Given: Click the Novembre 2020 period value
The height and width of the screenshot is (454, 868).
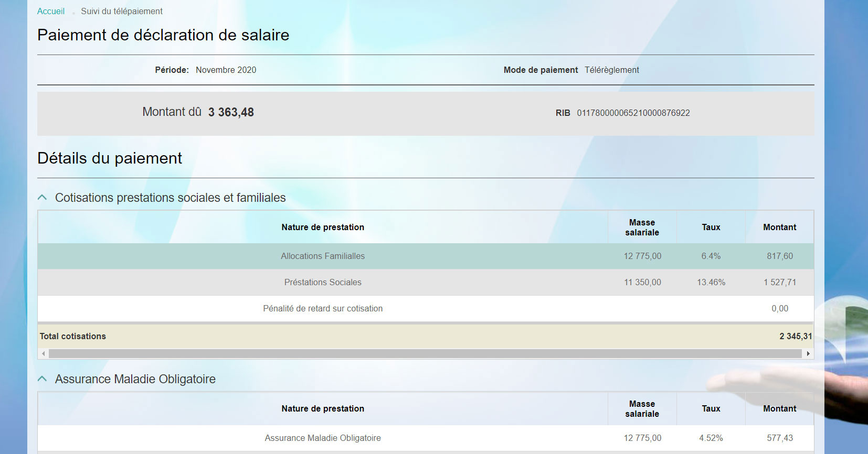Looking at the screenshot, I should coord(226,70).
